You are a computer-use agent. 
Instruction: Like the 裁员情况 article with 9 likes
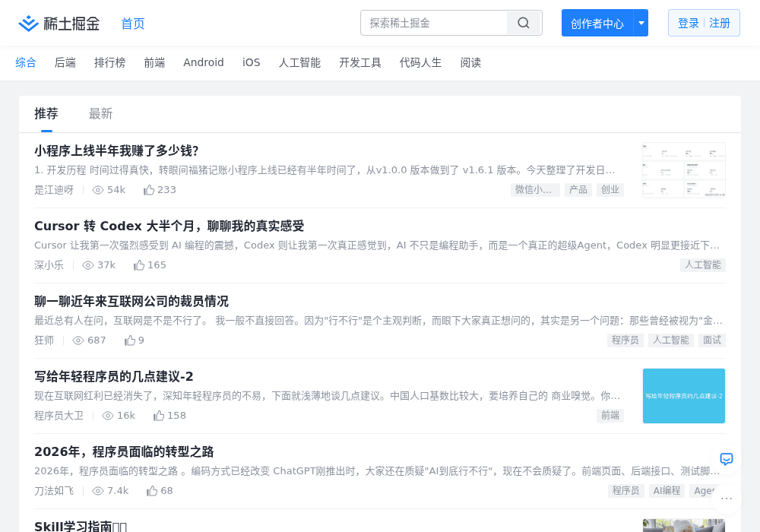click(x=129, y=340)
